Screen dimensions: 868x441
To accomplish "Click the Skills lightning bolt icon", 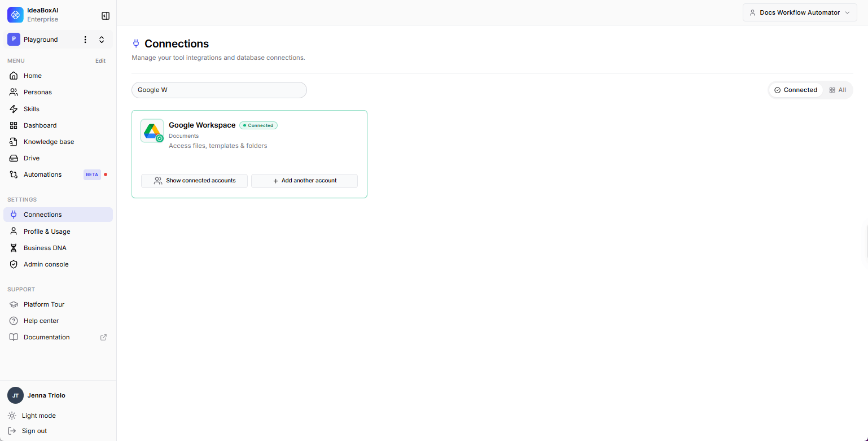I will coord(14,109).
